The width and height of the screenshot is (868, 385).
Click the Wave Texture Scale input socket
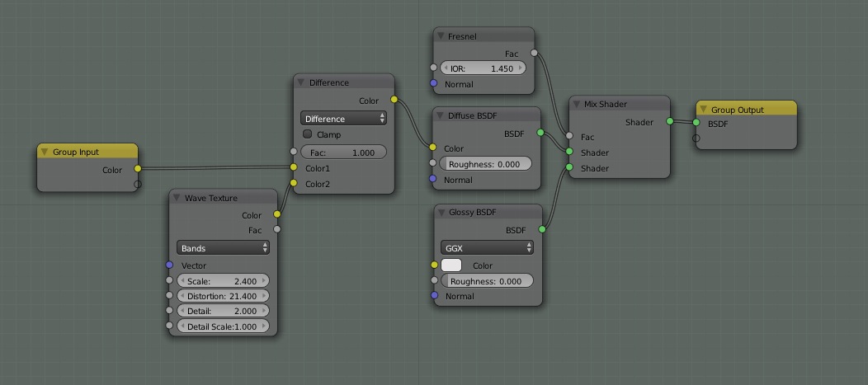pos(169,280)
